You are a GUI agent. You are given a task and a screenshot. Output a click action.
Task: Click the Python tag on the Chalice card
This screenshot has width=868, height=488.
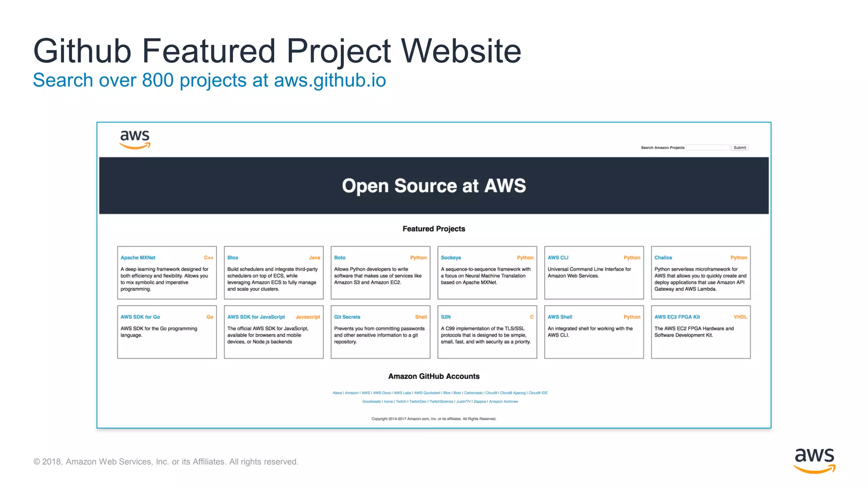739,258
